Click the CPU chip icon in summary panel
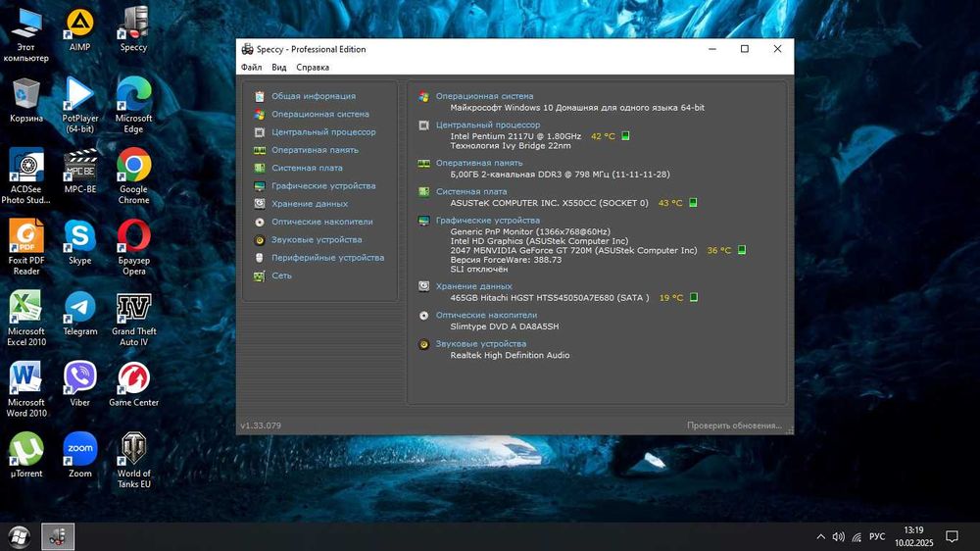 (423, 125)
